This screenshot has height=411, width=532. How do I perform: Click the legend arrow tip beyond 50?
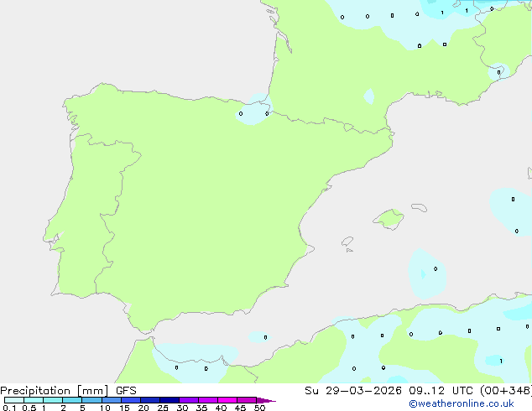266,400
